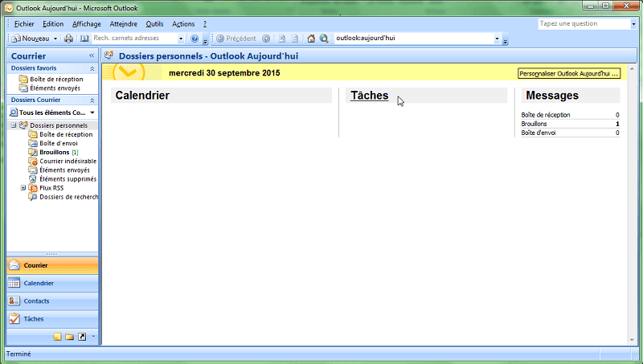Image resolution: width=643 pixels, height=364 pixels.
Task: Click the Brouillons folder icon in tree
Action: (x=33, y=152)
